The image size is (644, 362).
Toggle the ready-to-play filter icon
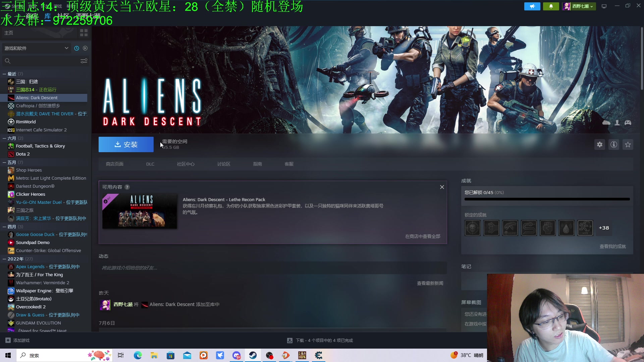tap(85, 48)
